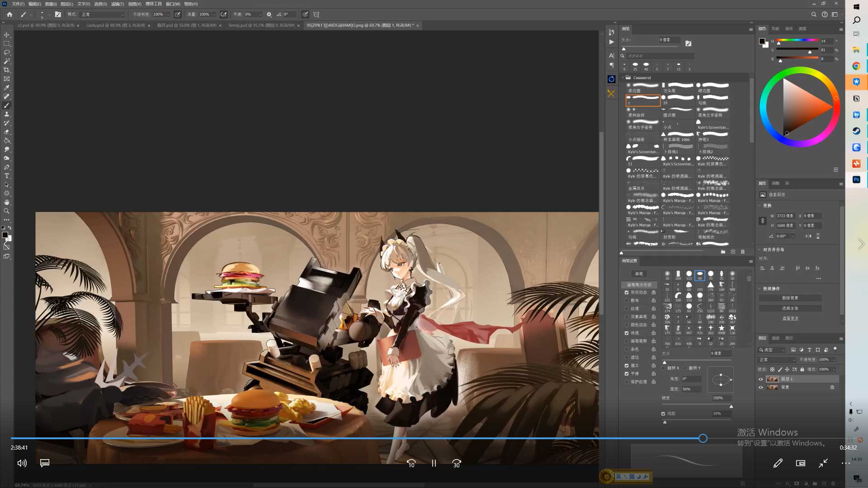Switch to the c2.psd document tab

point(45,25)
